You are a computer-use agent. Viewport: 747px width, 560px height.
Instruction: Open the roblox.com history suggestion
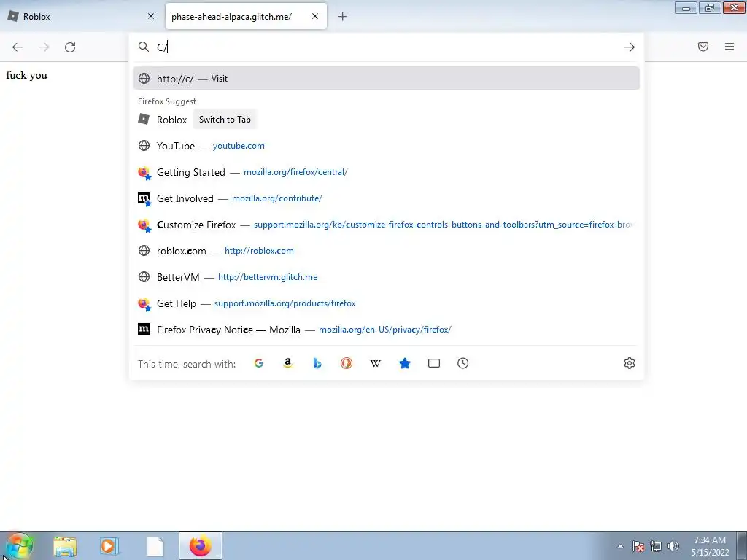click(x=387, y=251)
